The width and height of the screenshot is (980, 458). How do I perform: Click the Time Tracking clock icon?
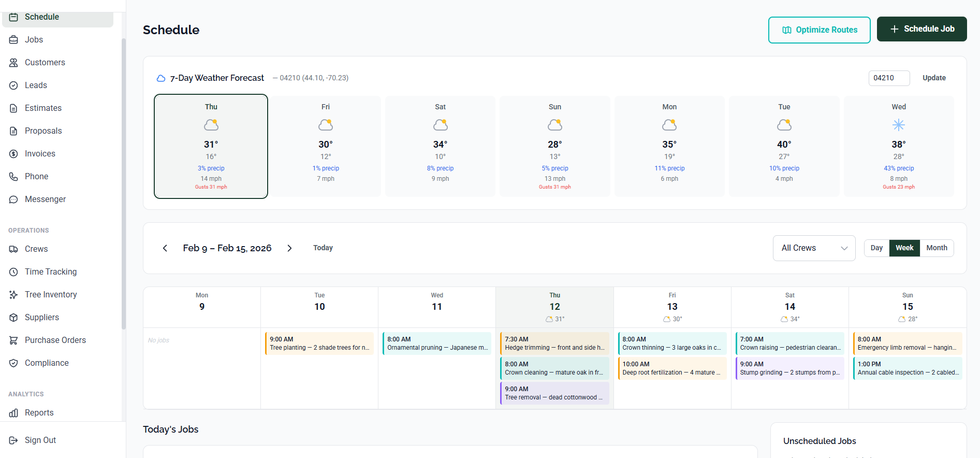tap(13, 272)
